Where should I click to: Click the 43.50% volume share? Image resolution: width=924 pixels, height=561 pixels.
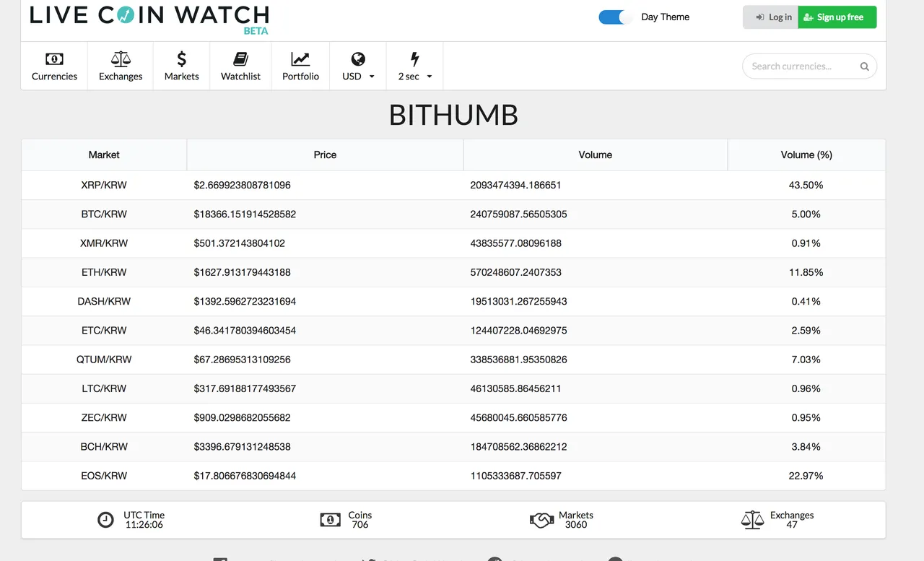(806, 185)
